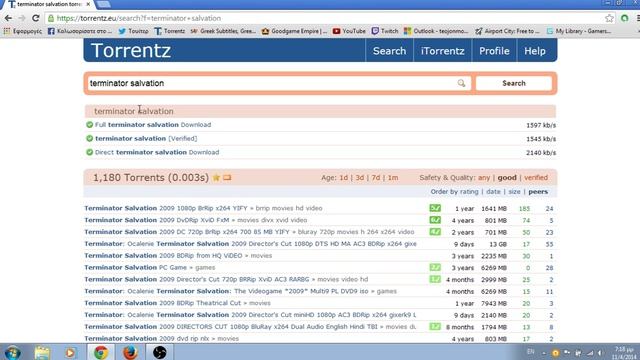Open Direct terminator salvation Download link
The width and height of the screenshot is (640, 360).
[157, 152]
